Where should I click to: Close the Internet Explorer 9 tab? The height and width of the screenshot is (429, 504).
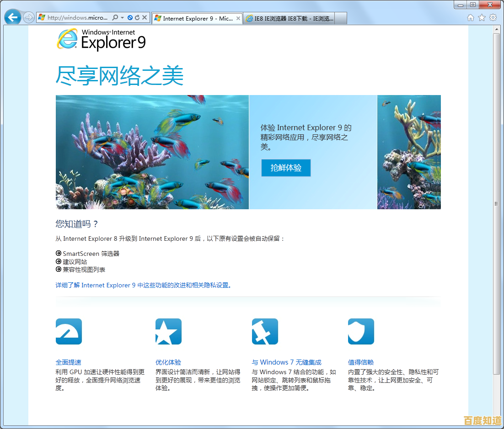[238, 19]
